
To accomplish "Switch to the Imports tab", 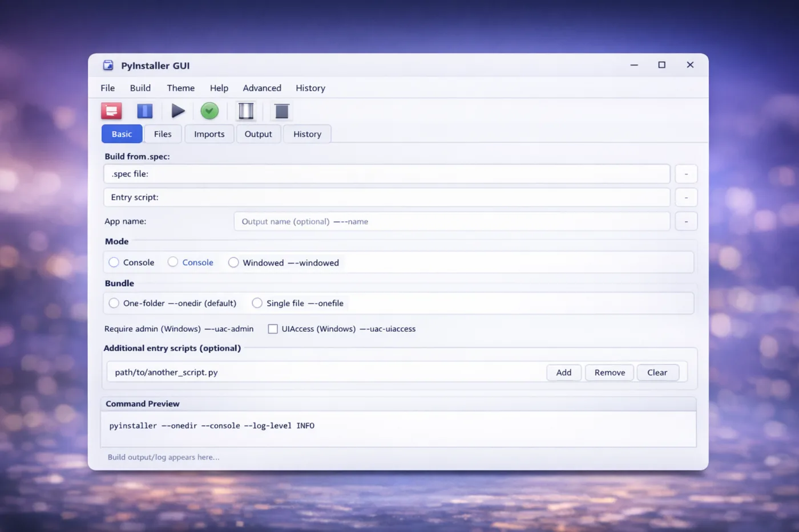I will pyautogui.click(x=209, y=133).
